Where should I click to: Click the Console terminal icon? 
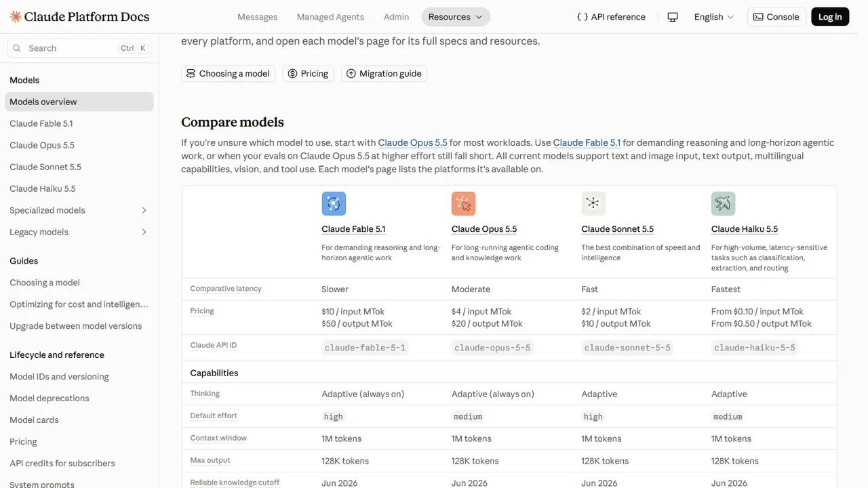(758, 17)
